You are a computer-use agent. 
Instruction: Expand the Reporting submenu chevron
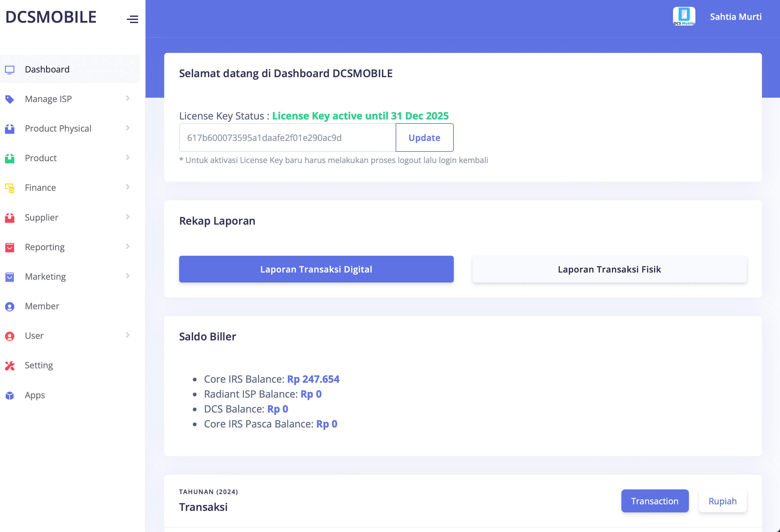(128, 246)
